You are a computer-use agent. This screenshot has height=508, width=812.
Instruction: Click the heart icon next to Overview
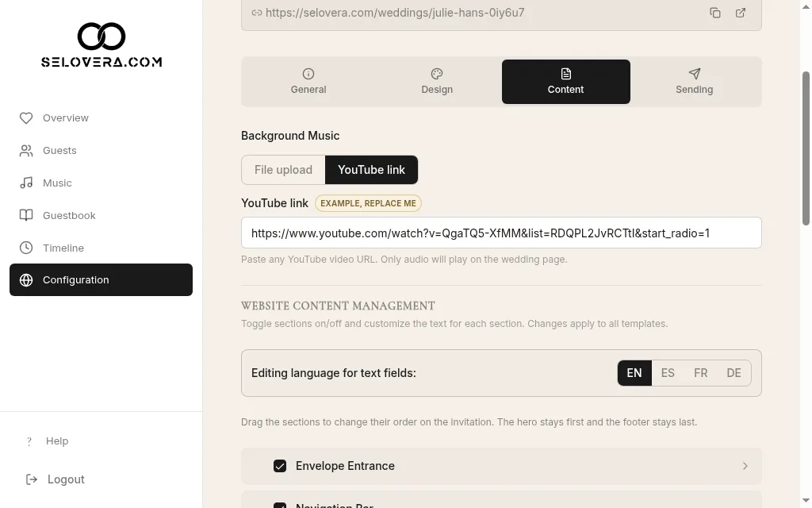[x=26, y=118]
